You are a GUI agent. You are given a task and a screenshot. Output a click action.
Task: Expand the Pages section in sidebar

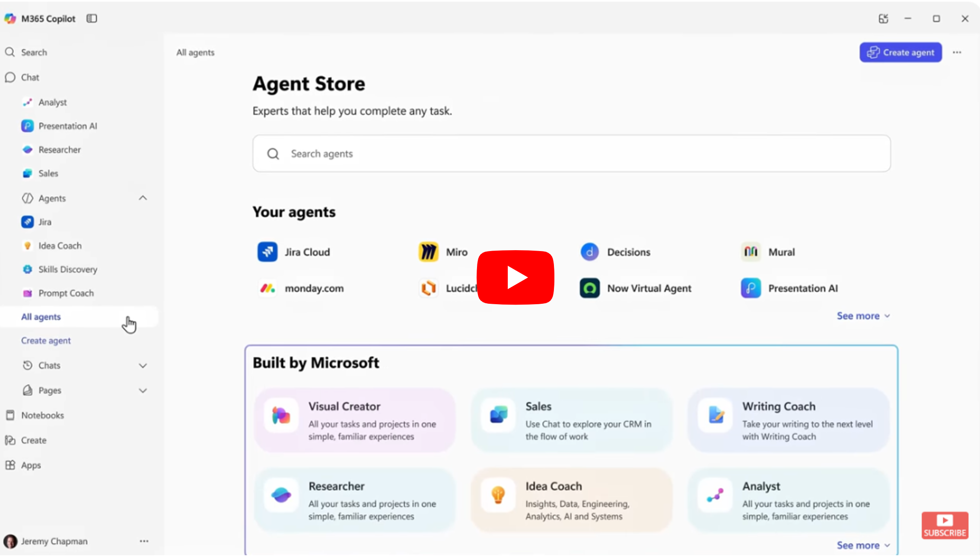point(143,391)
